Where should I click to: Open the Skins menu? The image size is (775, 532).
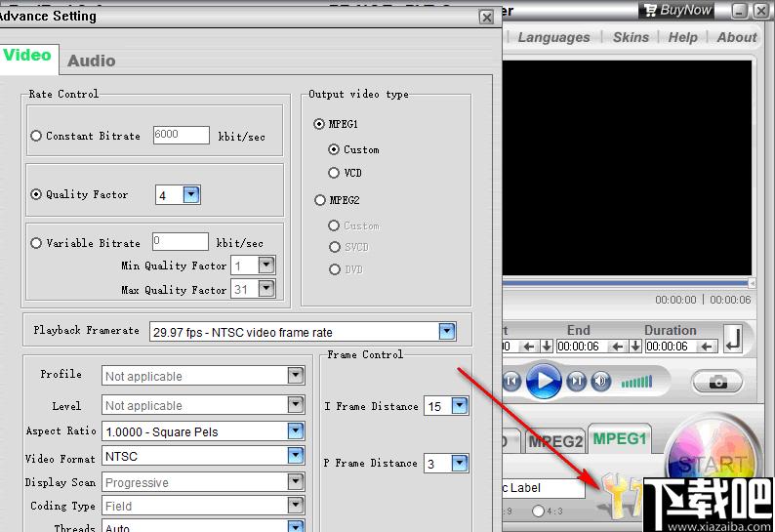[631, 37]
